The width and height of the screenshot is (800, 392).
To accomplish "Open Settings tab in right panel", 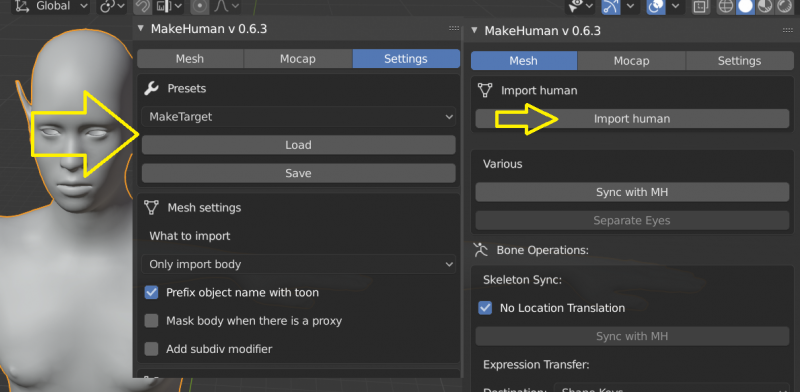I will tap(739, 61).
